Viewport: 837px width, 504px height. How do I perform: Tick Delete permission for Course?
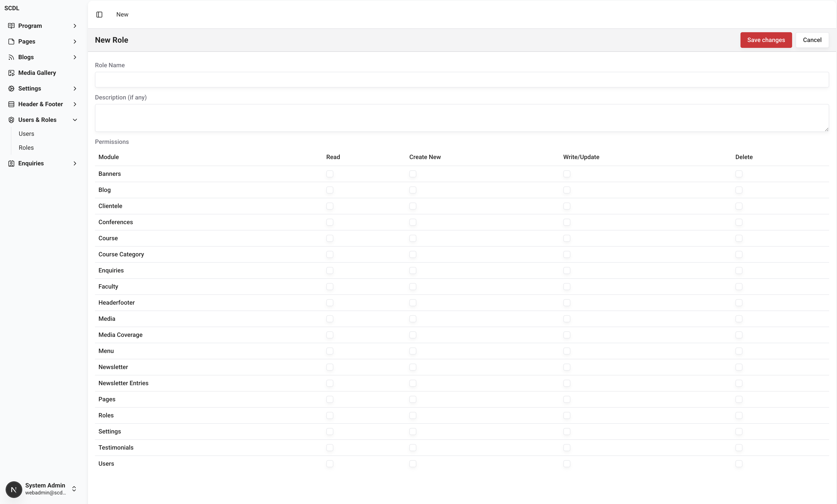(x=739, y=238)
